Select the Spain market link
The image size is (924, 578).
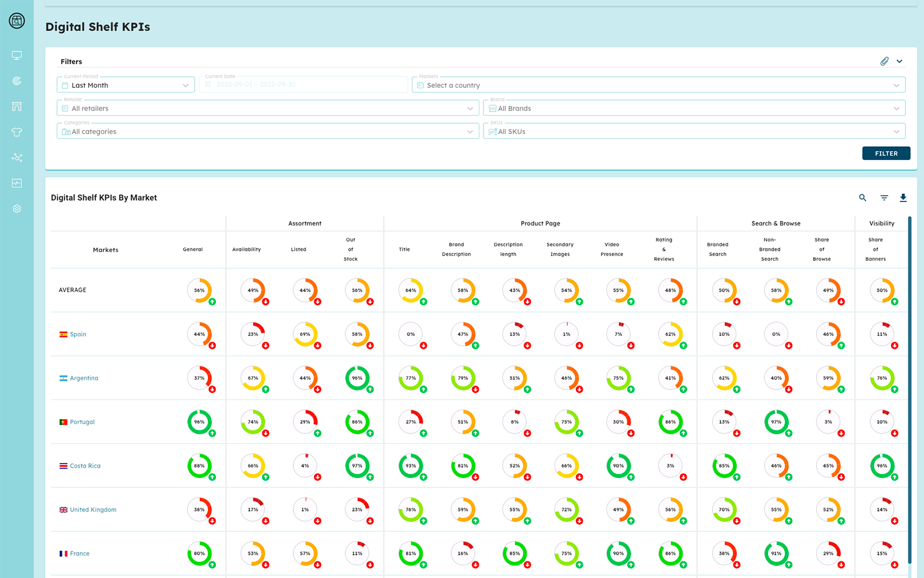78,334
